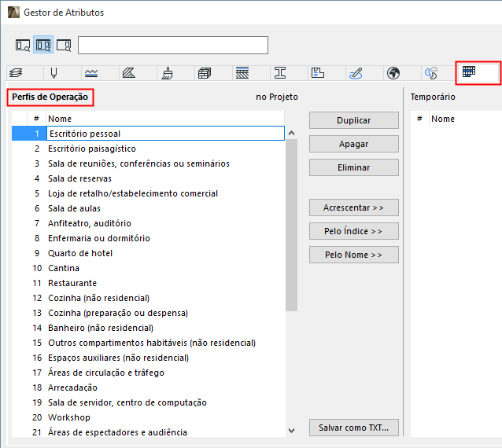The height and width of the screenshot is (448, 502).
Task: Toggle the both-lists search mode icon
Action: (43, 45)
